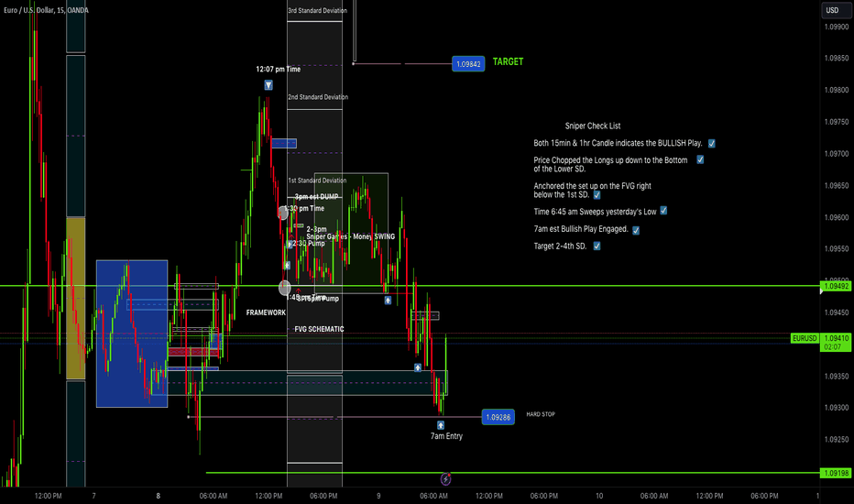Toggle checkbox for Time 6:45 am Sweeps yesterday's Low

(x=663, y=211)
